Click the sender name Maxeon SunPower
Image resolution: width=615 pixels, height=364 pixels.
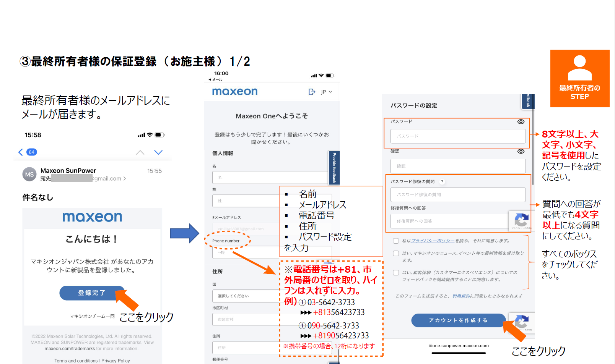click(68, 171)
